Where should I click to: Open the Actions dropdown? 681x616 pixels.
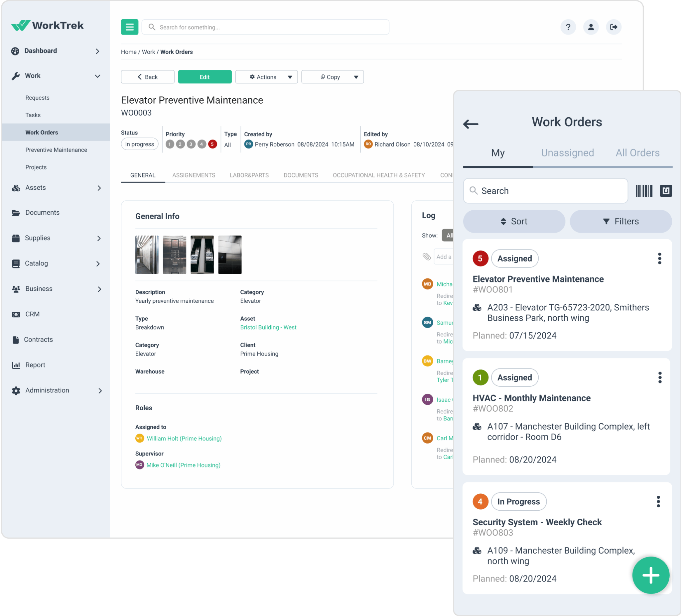pyautogui.click(x=267, y=77)
